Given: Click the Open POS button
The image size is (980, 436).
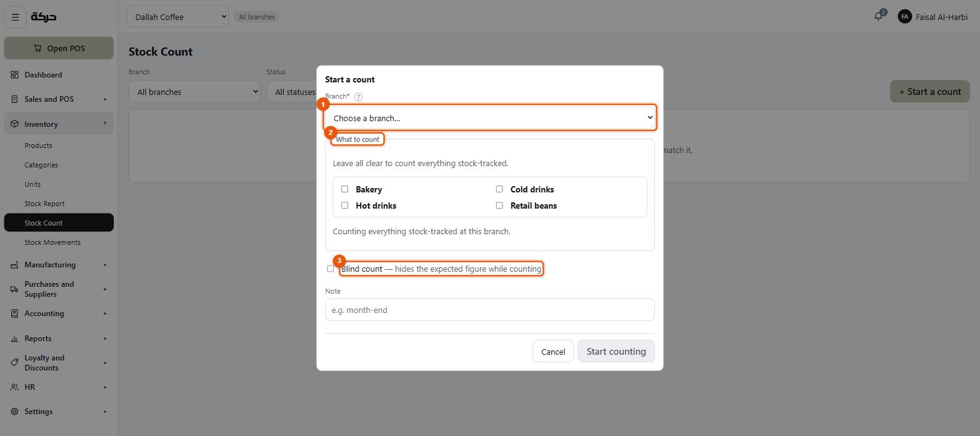Looking at the screenshot, I should [59, 48].
